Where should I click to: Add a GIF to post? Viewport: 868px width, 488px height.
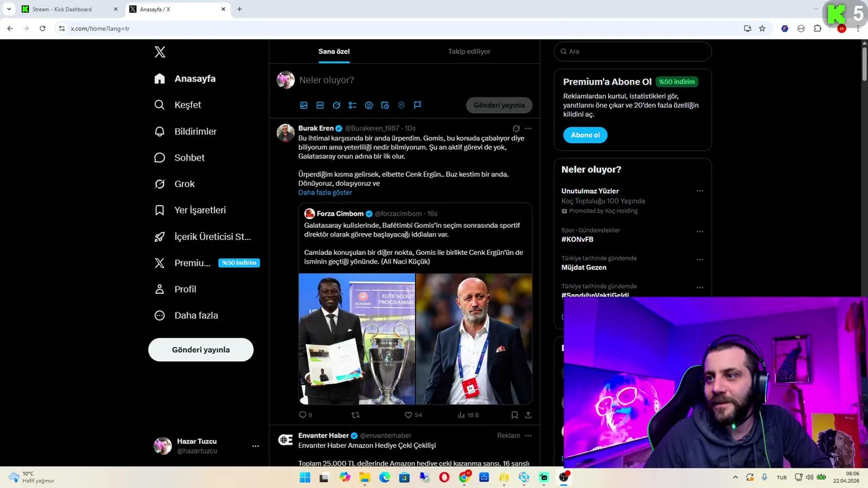(x=320, y=105)
